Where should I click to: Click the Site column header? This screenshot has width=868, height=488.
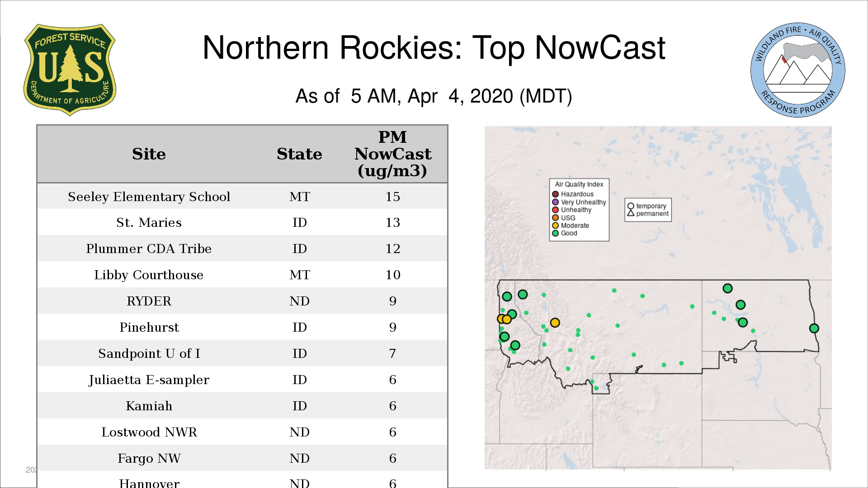(149, 154)
